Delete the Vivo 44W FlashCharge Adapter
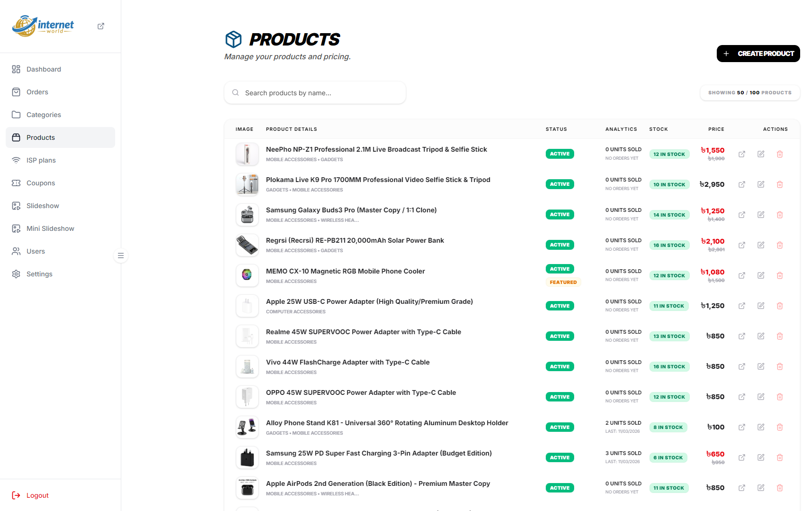 [779, 366]
